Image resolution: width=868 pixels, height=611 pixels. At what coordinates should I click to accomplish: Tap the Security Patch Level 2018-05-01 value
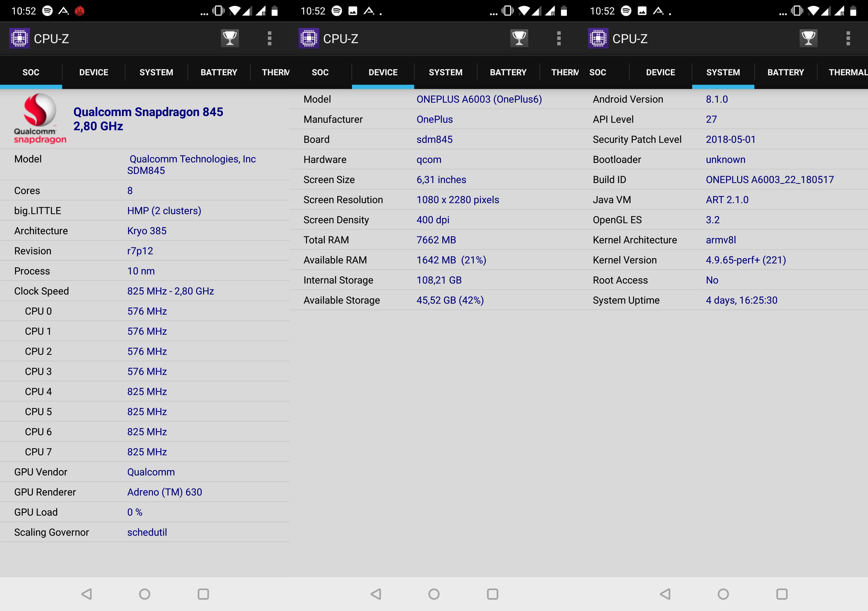[x=730, y=139]
